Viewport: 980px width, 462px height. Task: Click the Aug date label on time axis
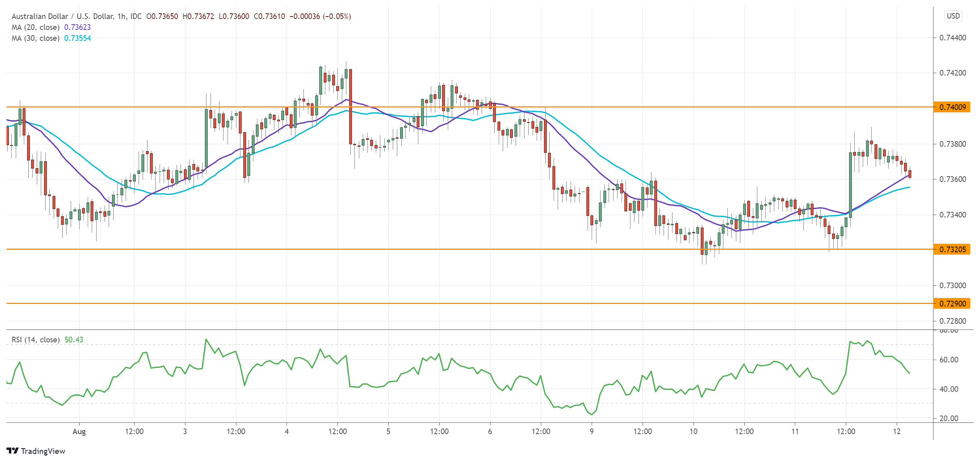79,431
